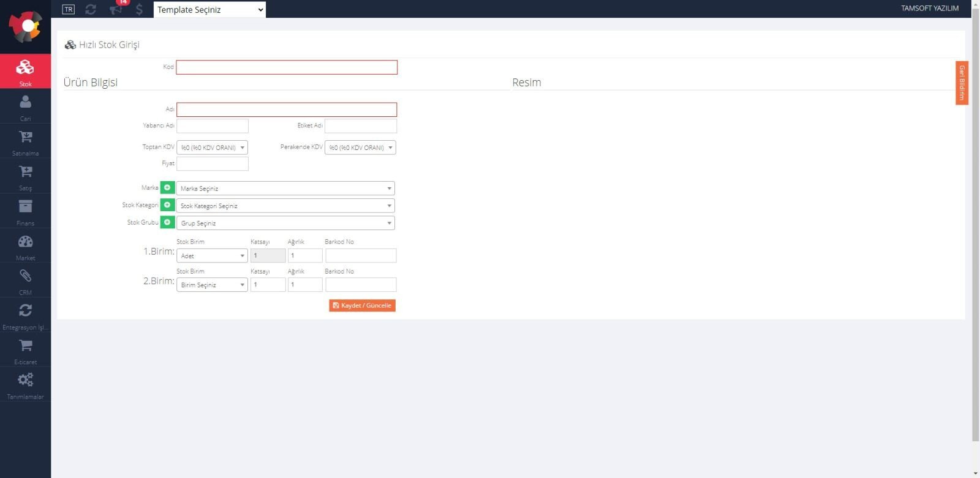This screenshot has width=980, height=478.
Task: Click the refresh icon in top bar
Action: (x=91, y=9)
